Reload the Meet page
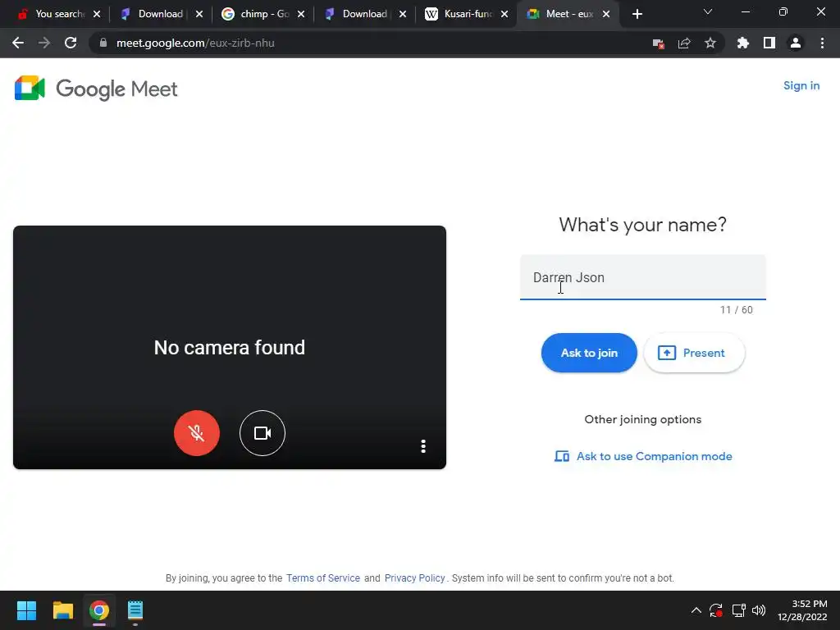840x630 pixels. (71, 43)
